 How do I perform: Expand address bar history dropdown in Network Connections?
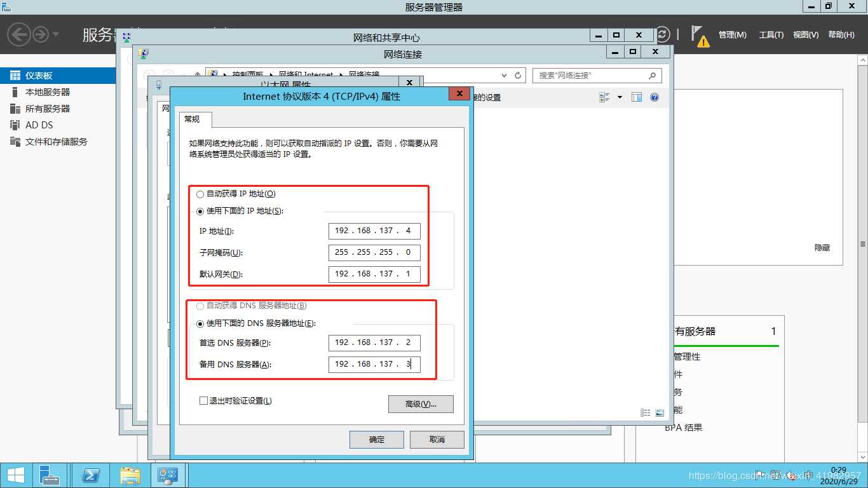point(505,76)
